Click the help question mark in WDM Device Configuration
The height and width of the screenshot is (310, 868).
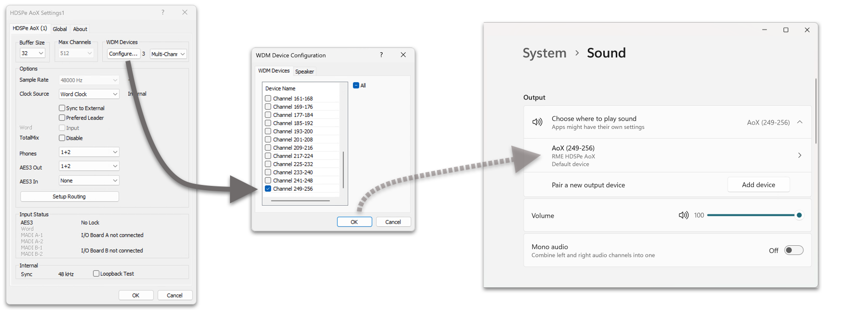(x=381, y=55)
